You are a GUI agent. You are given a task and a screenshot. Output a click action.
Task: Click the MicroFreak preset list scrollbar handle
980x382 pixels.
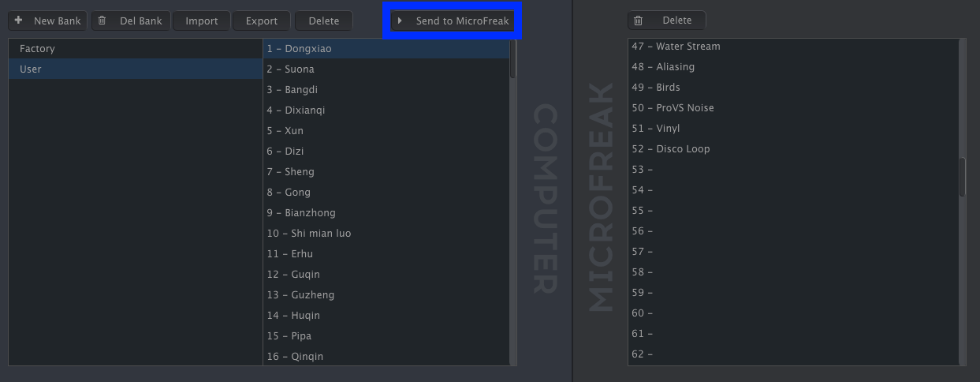pyautogui.click(x=962, y=177)
